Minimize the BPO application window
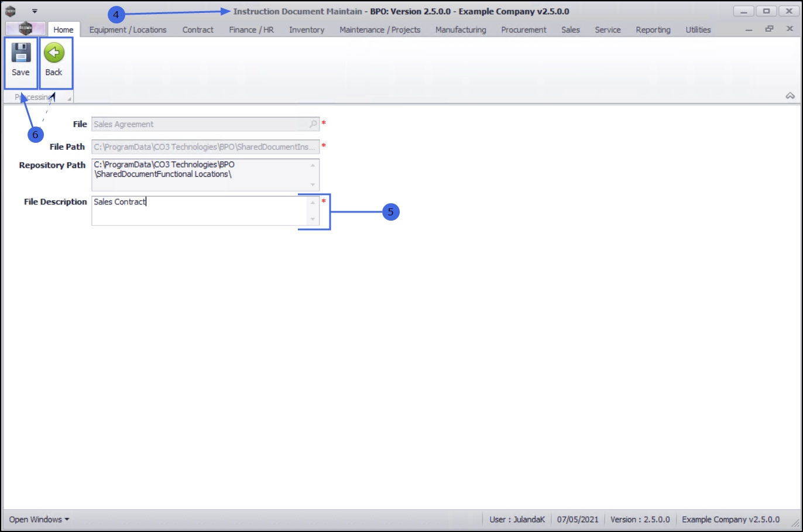 743,11
